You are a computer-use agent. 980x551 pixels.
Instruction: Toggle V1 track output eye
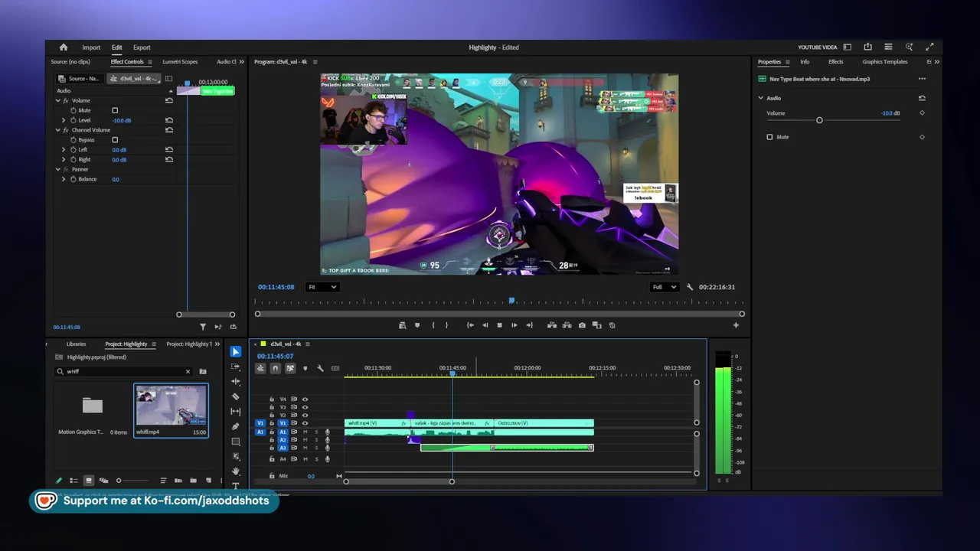305,423
